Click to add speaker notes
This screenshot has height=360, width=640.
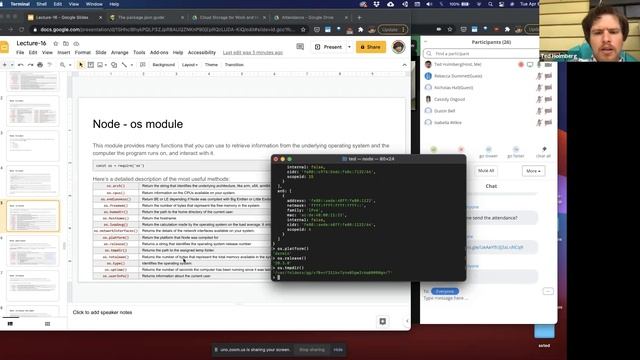(102, 312)
